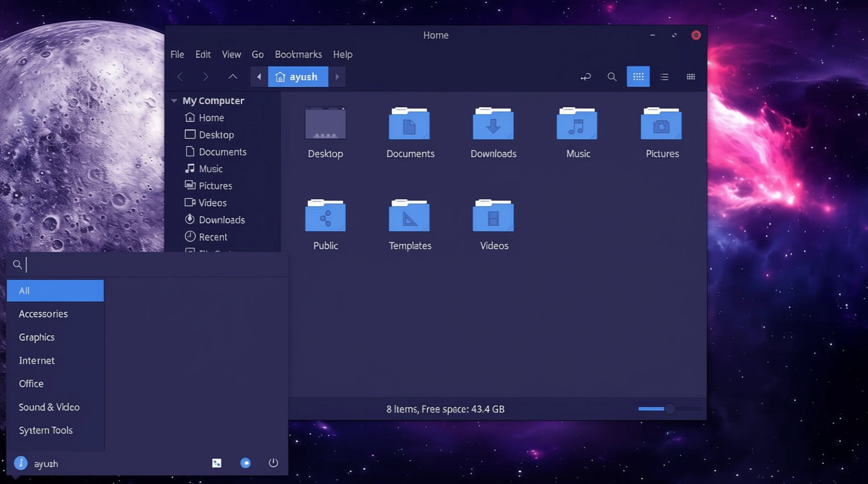Click the power button in app menu
The image size is (868, 484).
[273, 463]
